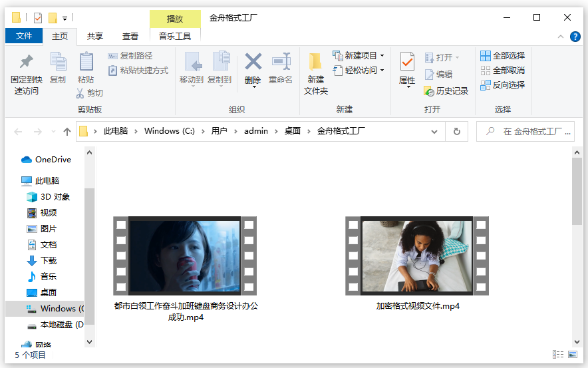Click 桌面 in the address path
This screenshot has height=368, width=588.
[x=293, y=131]
